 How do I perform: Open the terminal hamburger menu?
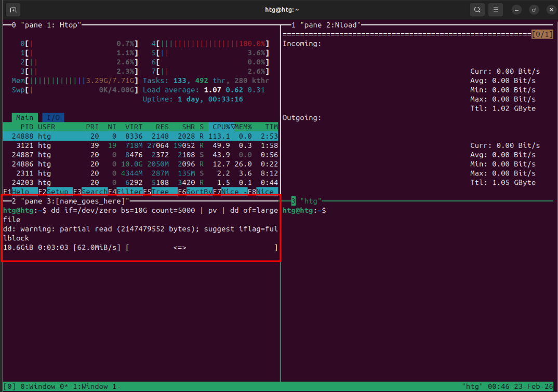pyautogui.click(x=495, y=9)
